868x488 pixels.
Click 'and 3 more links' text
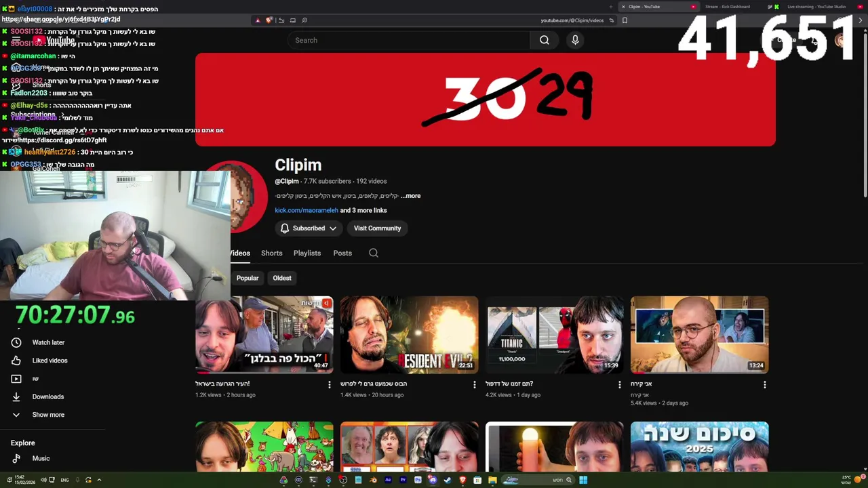363,210
